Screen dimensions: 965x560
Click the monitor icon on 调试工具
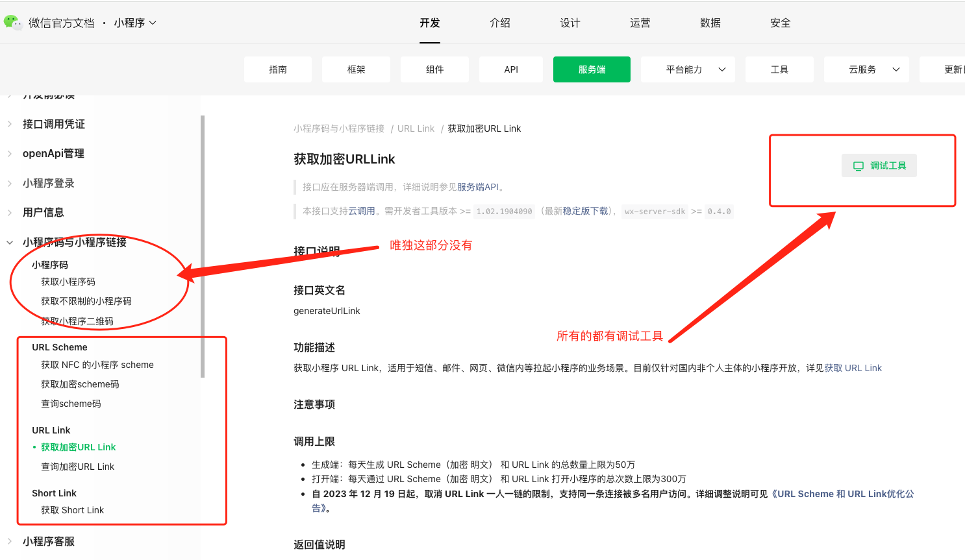(858, 166)
